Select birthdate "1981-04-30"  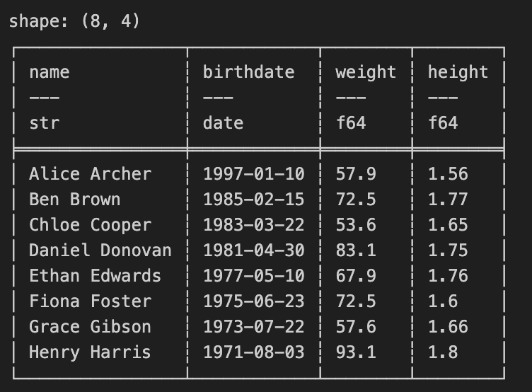click(x=253, y=250)
